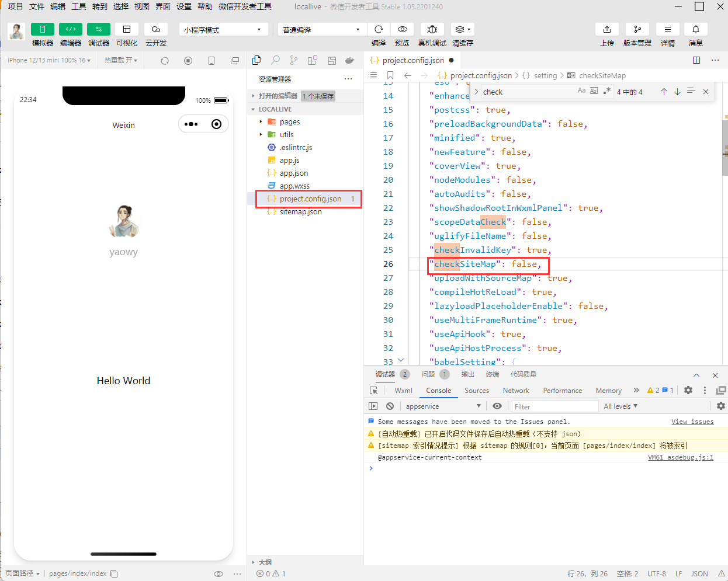Click the simulator capsule menu dots
The height and width of the screenshot is (581, 728).
point(191,124)
